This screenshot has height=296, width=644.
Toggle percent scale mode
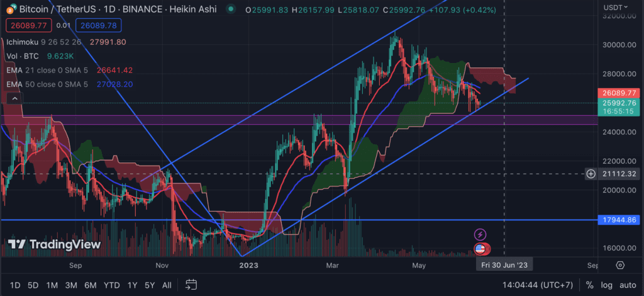coord(589,285)
